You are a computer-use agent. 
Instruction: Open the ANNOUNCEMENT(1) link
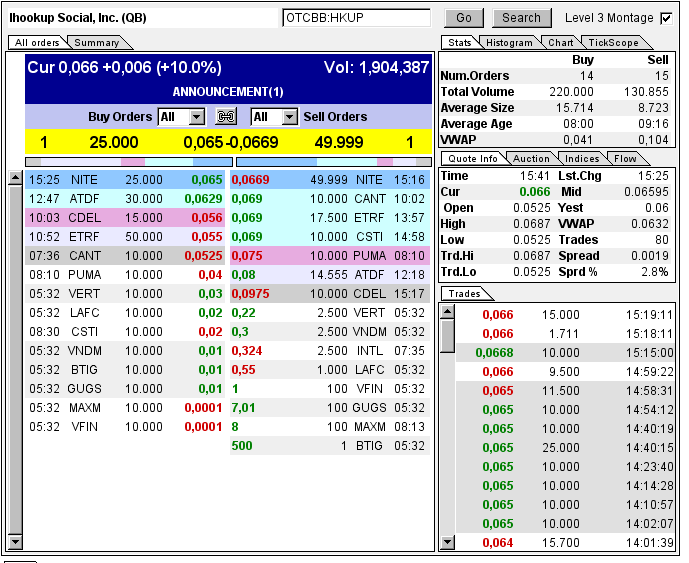pyautogui.click(x=228, y=92)
